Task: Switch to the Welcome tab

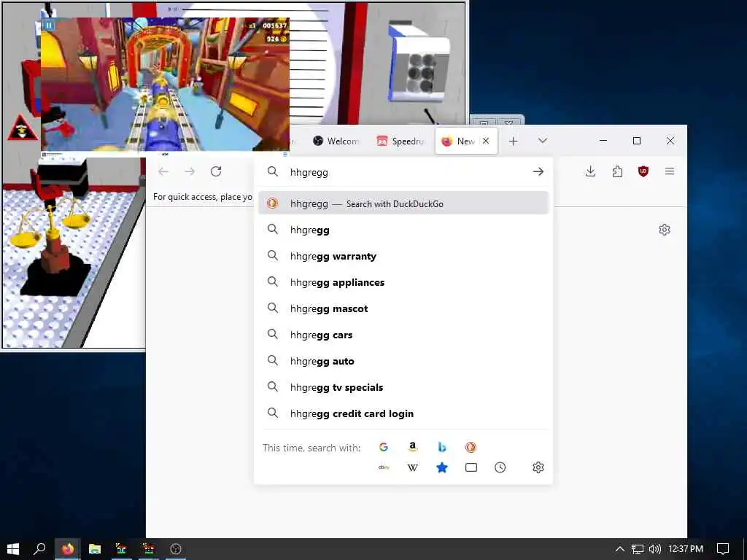Action: point(336,141)
